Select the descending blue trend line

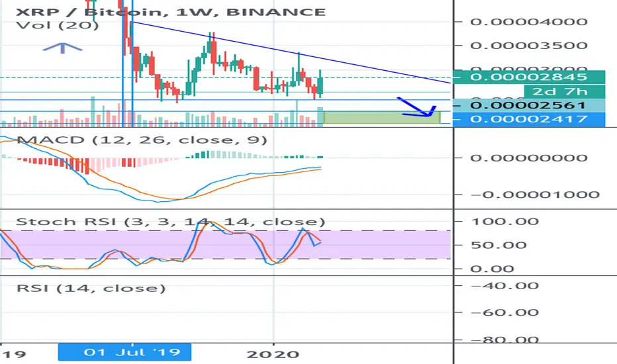point(291,52)
